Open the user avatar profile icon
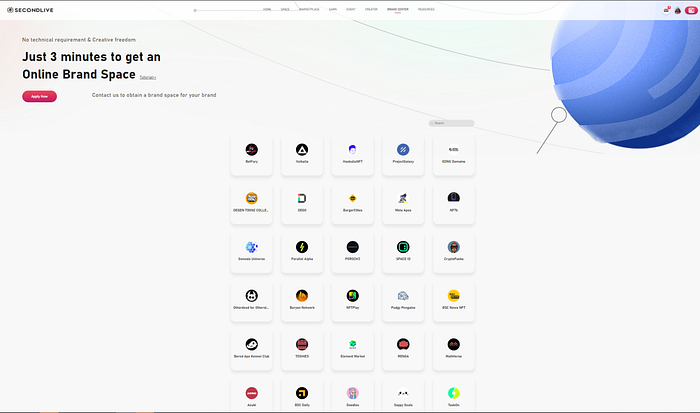Image resolution: width=700 pixels, height=413 pixels. point(678,10)
